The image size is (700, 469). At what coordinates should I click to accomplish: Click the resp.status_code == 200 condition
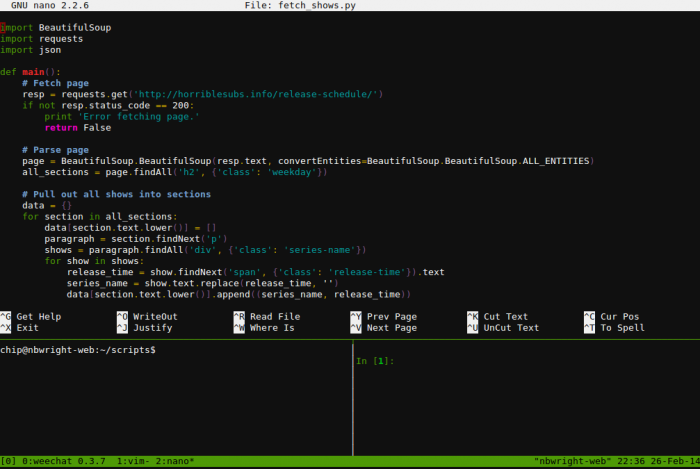pos(125,105)
